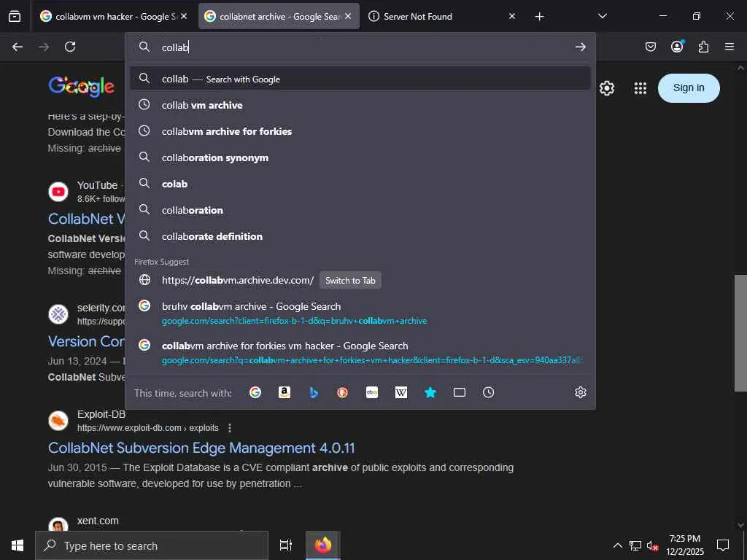Click Switch to Tab button

click(350, 281)
